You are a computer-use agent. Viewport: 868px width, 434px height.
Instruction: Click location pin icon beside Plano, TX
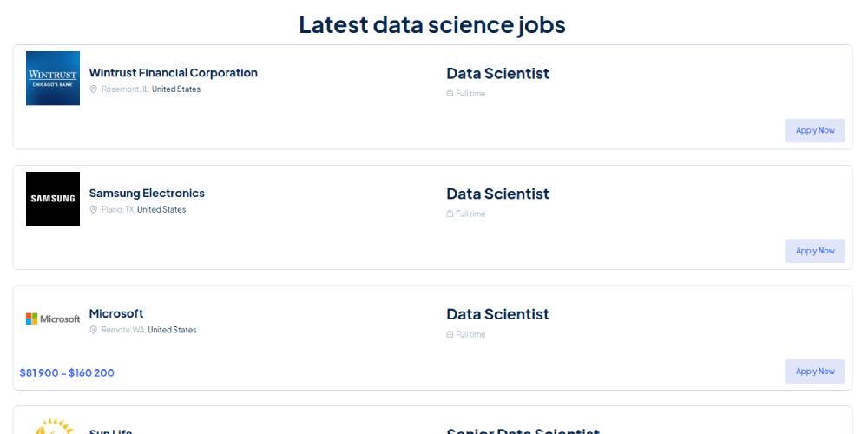click(94, 210)
